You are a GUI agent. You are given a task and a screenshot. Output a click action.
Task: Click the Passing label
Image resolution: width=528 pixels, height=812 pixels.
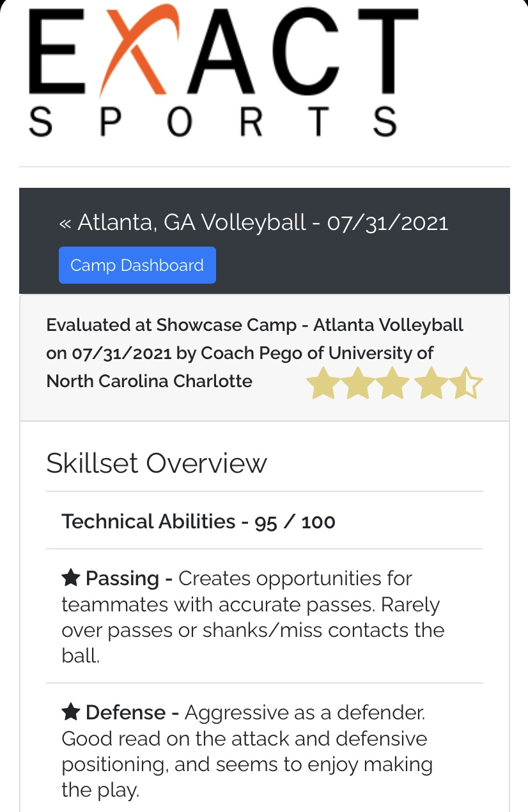click(x=123, y=579)
